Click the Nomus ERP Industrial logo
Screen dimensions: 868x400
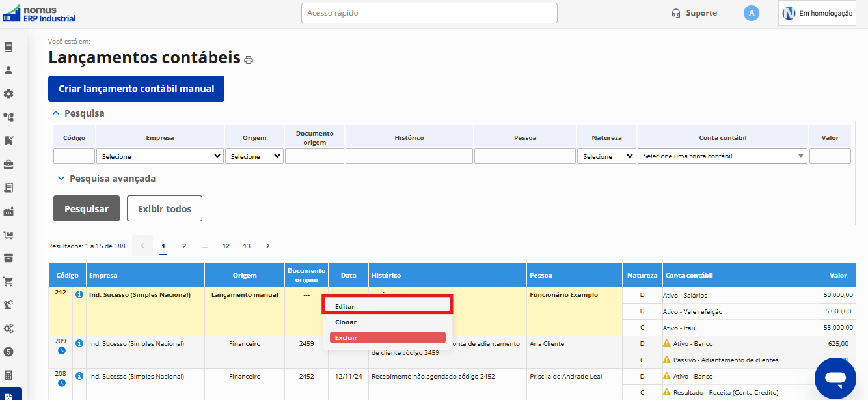39,13
